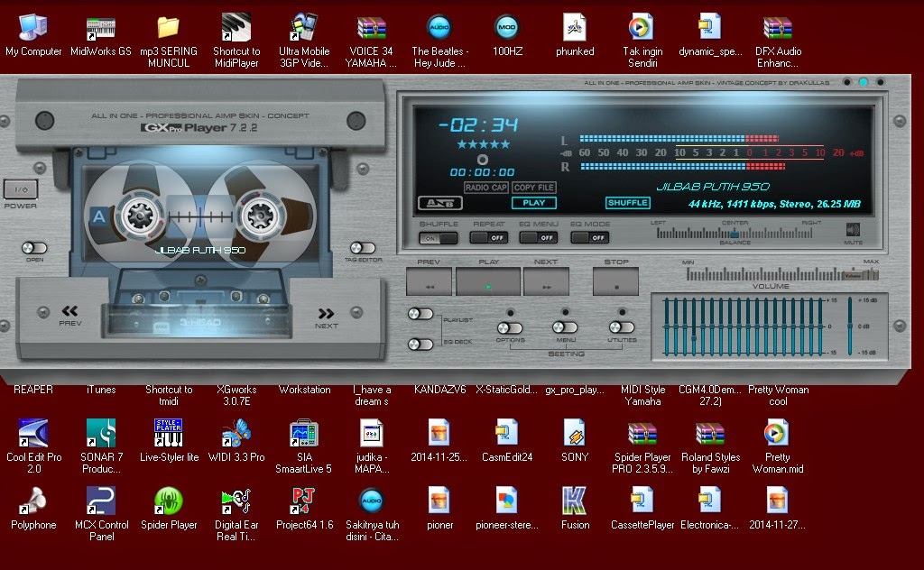The image size is (924, 570).
Task: Skip forward with the NEXT transport button
Action: coord(546,281)
